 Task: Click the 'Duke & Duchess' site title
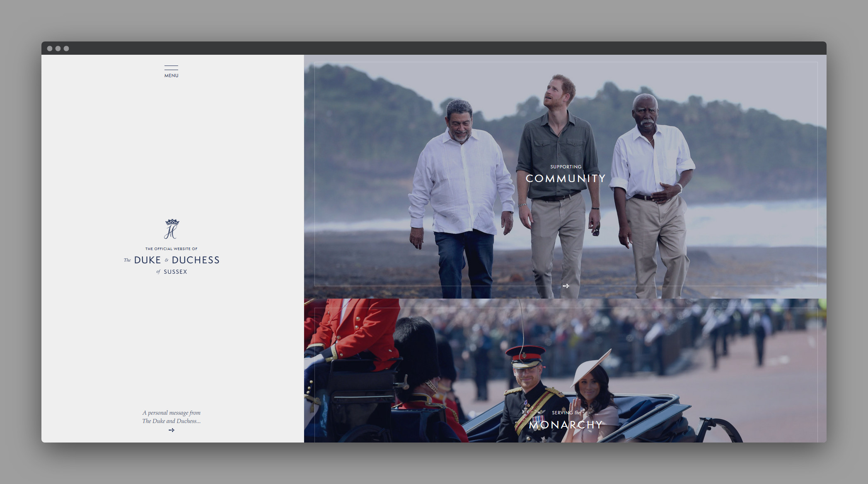(172, 260)
